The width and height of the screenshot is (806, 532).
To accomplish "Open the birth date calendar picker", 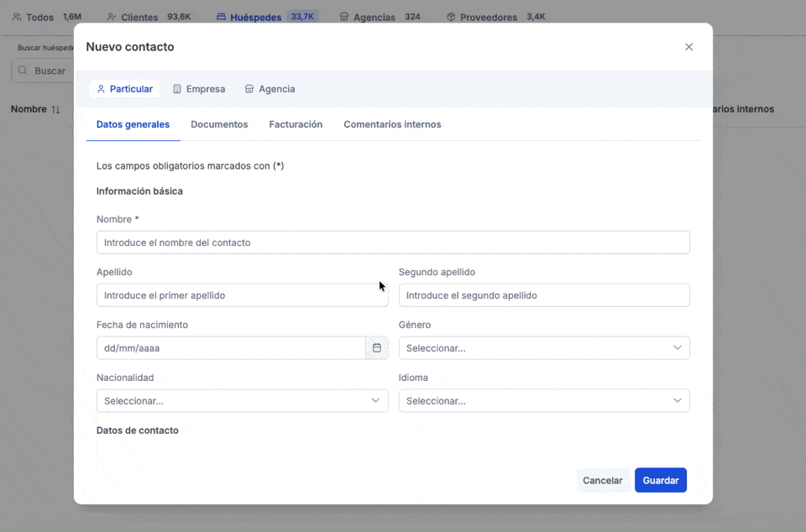I will (x=377, y=347).
